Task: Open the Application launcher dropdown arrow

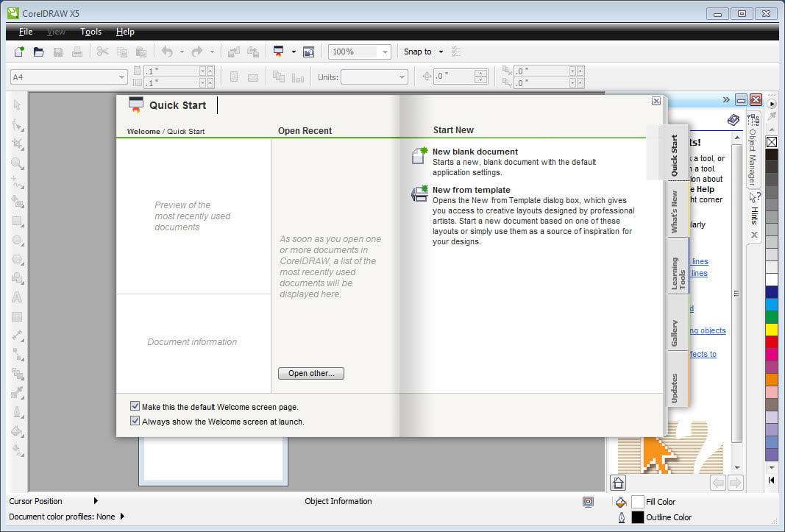Action: [294, 52]
